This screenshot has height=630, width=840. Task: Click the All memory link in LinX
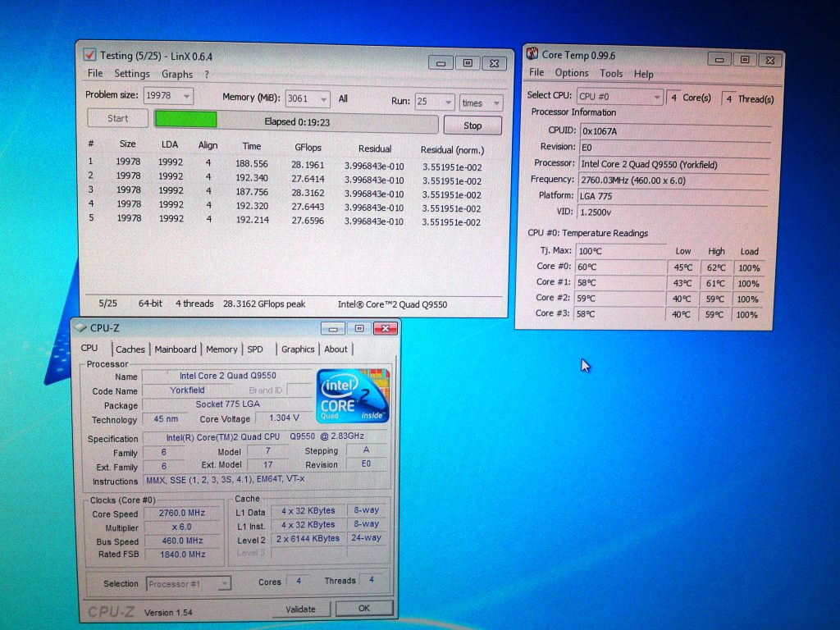343,98
